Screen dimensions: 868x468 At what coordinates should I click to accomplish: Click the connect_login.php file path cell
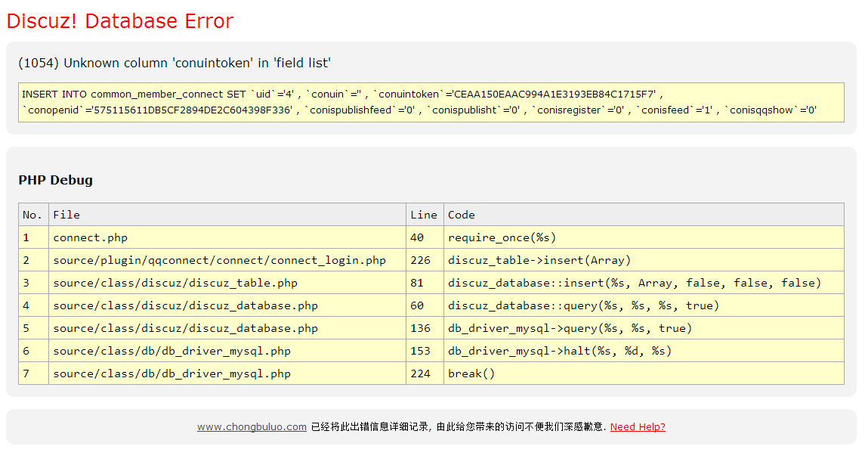(x=227, y=260)
